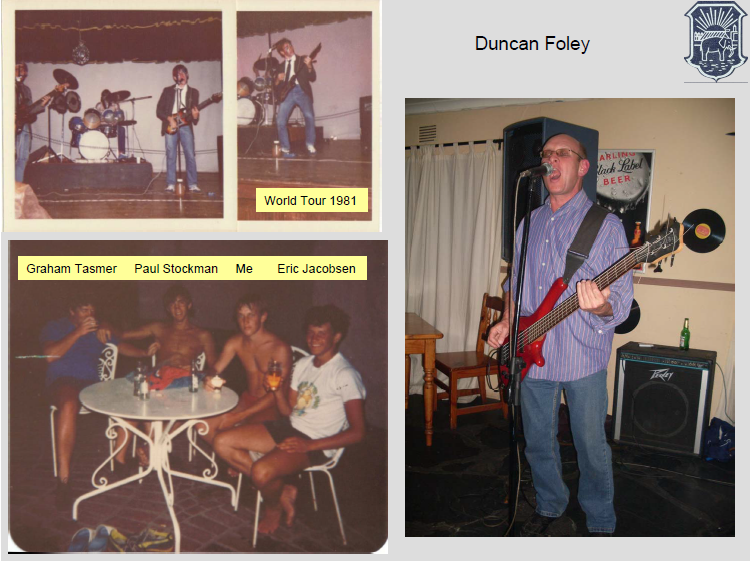
Task: Click the green bottle on amplifier
Action: (685, 334)
